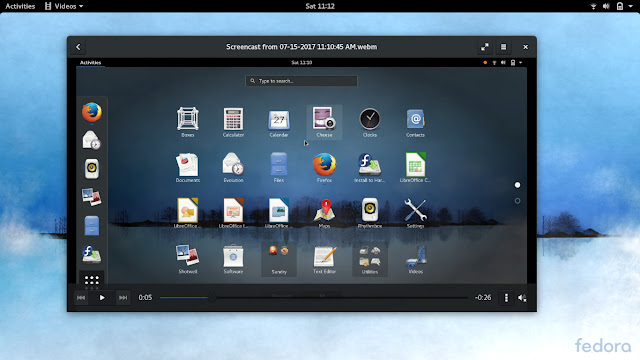This screenshot has height=360, width=640.
Task: Open the Sundry app folder in video
Action: 279,260
